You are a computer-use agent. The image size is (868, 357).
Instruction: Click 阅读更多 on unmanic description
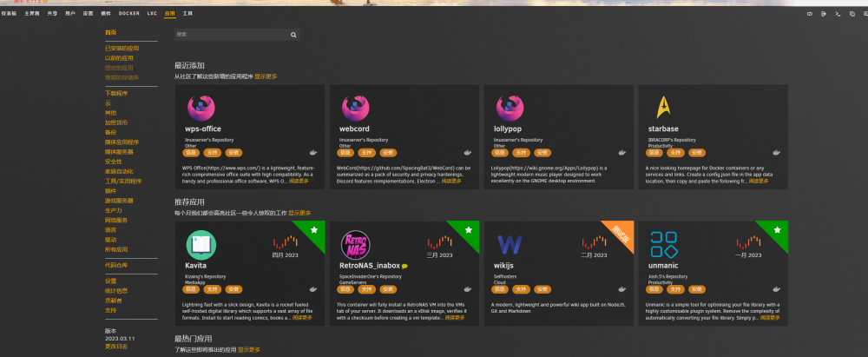(770, 318)
